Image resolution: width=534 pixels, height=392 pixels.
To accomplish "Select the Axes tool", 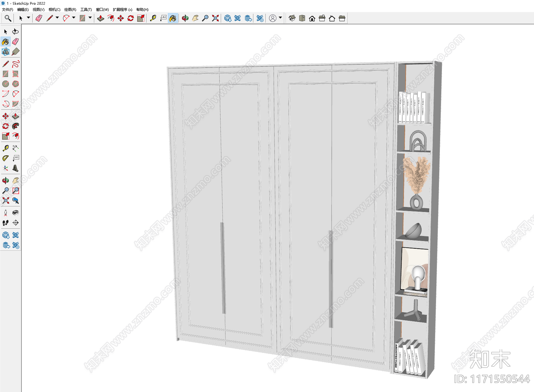I will [6, 168].
